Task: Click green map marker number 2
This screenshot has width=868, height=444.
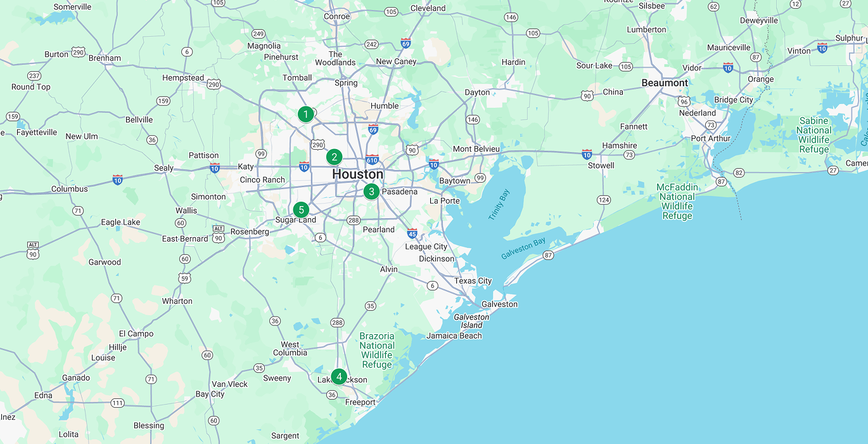Action: point(335,157)
